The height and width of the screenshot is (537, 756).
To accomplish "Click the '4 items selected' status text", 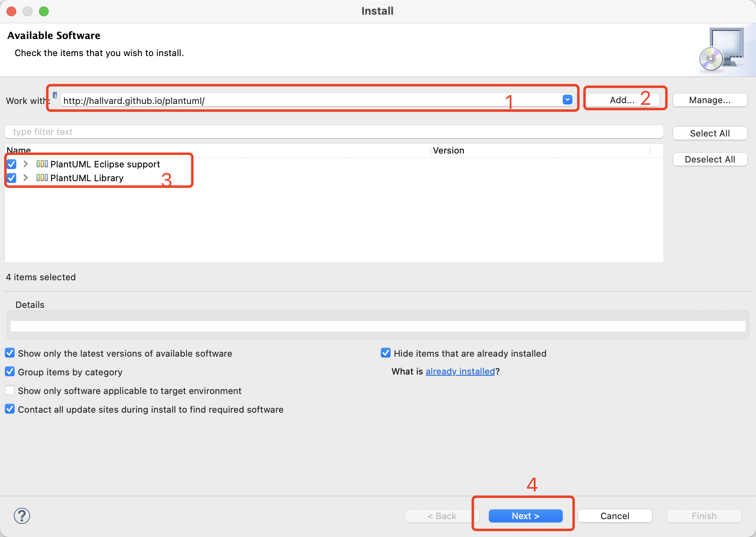I will click(x=41, y=277).
